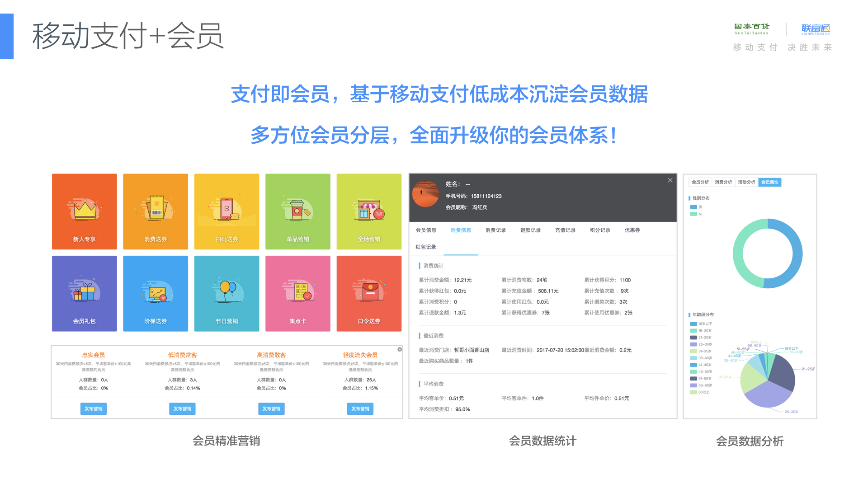Click the 累计消费金额 value 12.21元
The width and height of the screenshot is (868, 488).
click(463, 280)
